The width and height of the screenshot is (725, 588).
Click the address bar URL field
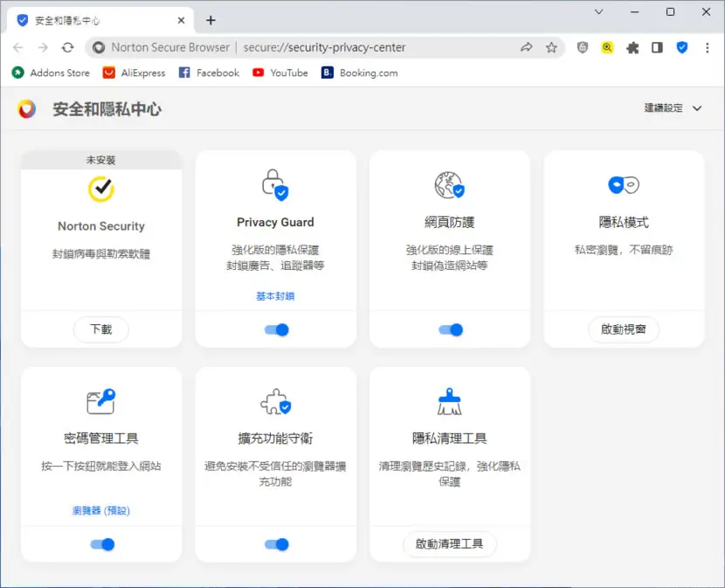point(324,47)
